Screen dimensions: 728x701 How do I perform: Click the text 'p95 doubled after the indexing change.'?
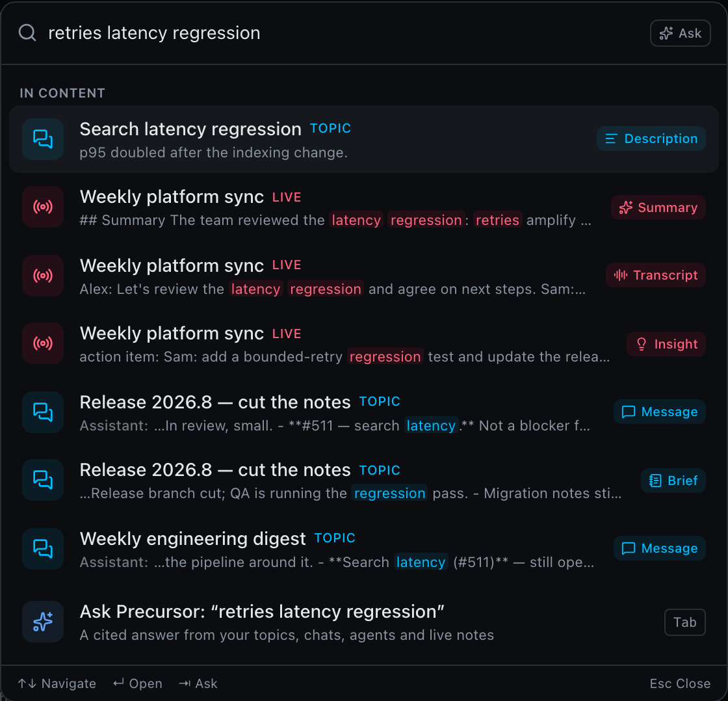pos(214,152)
